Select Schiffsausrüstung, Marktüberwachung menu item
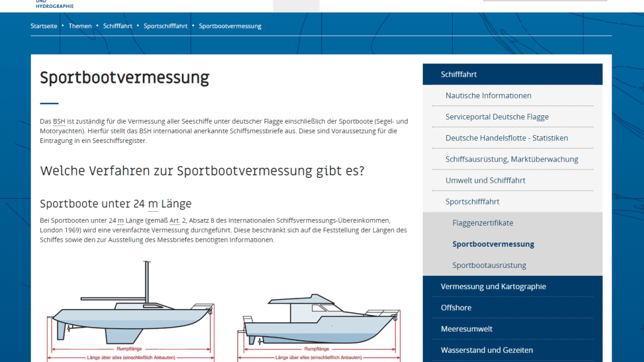This screenshot has height=362, width=644. (x=512, y=159)
